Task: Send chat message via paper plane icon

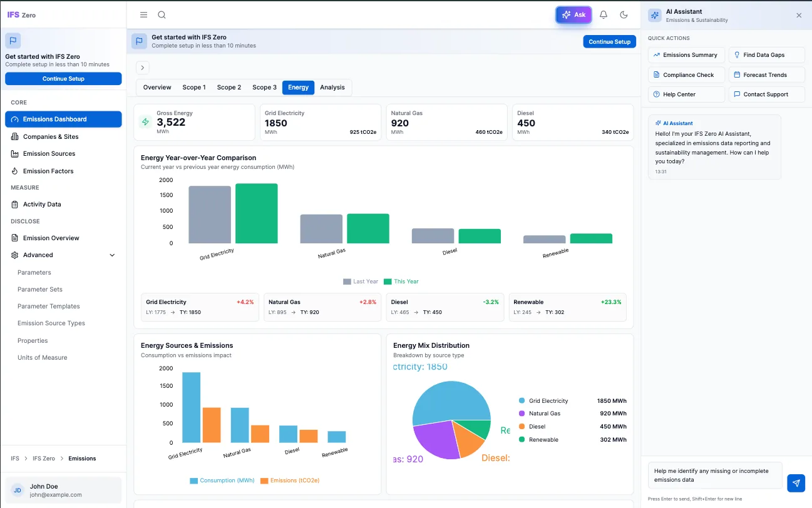Action: [x=796, y=483]
